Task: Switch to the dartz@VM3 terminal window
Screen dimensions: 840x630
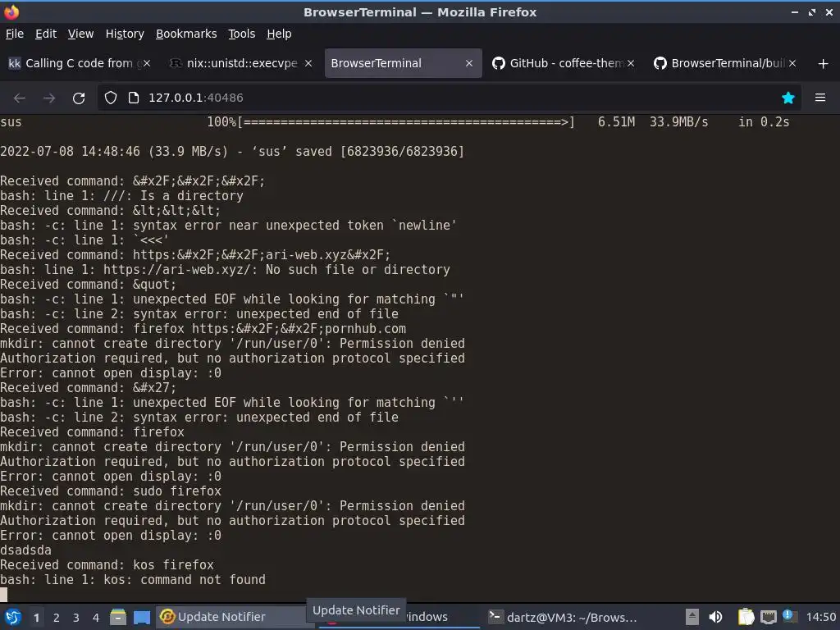Action: point(563,617)
